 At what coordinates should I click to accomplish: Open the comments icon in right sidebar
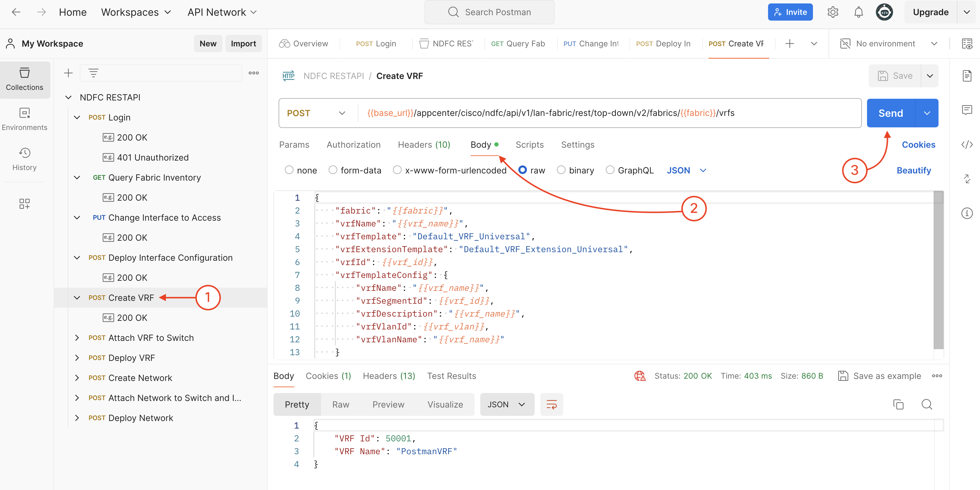(967, 110)
